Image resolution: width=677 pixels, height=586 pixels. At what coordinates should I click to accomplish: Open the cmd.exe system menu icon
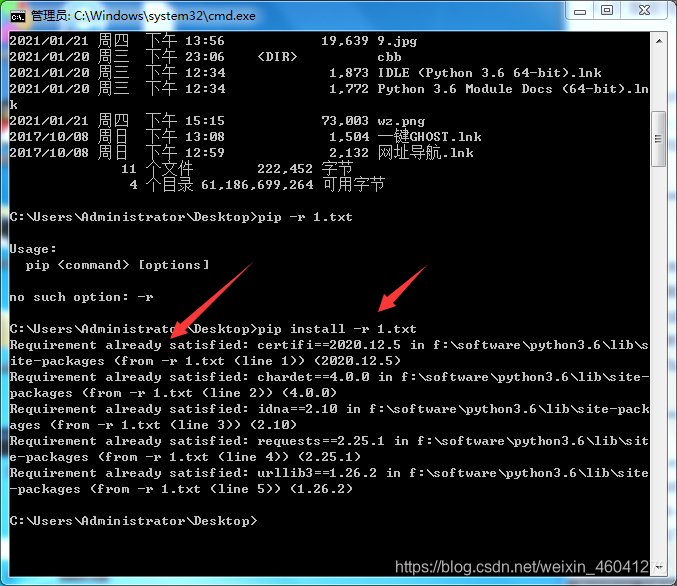click(x=18, y=16)
